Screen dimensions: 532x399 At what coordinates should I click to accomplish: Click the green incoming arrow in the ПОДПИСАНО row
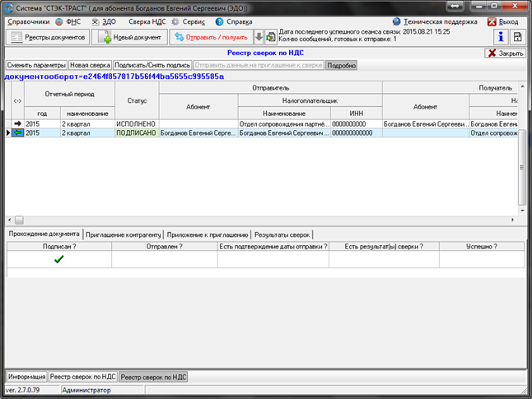[17, 133]
